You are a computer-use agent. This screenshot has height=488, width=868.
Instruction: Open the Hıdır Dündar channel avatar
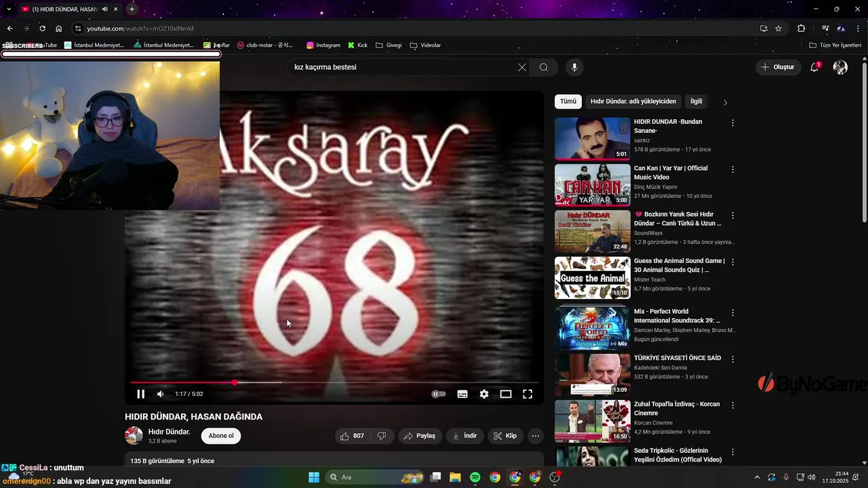tap(134, 436)
